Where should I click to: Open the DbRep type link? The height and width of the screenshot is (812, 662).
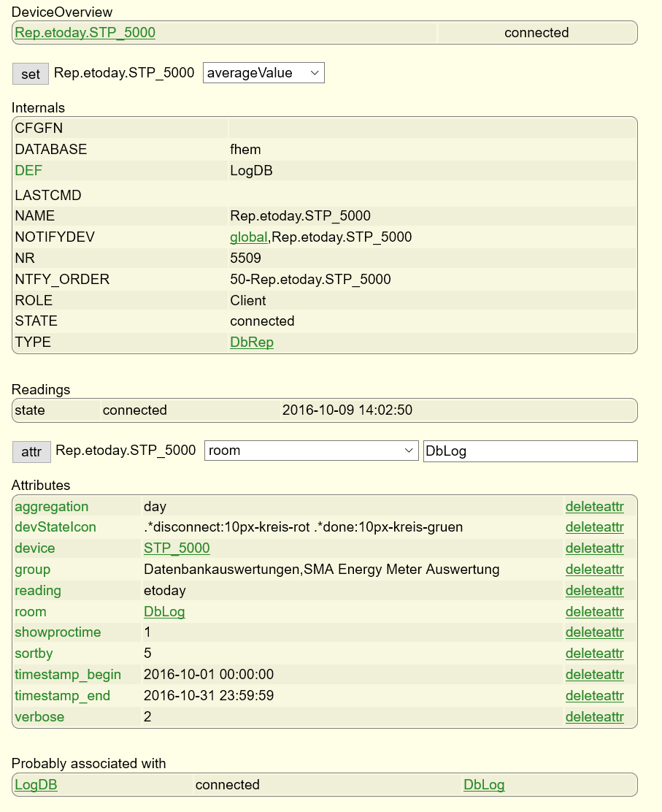pyautogui.click(x=252, y=342)
